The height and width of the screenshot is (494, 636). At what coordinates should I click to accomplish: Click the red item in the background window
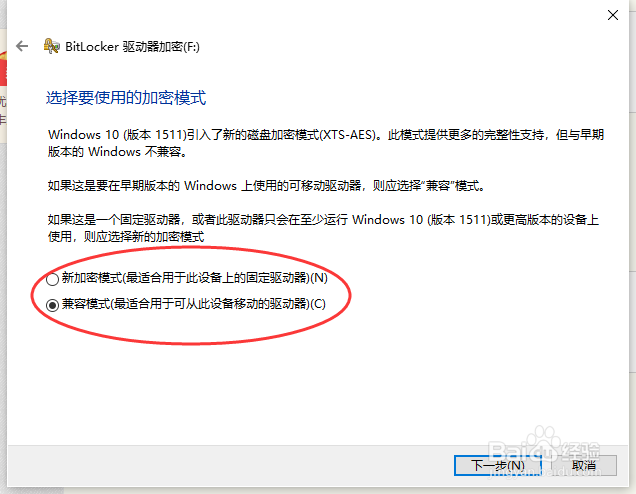(3, 69)
